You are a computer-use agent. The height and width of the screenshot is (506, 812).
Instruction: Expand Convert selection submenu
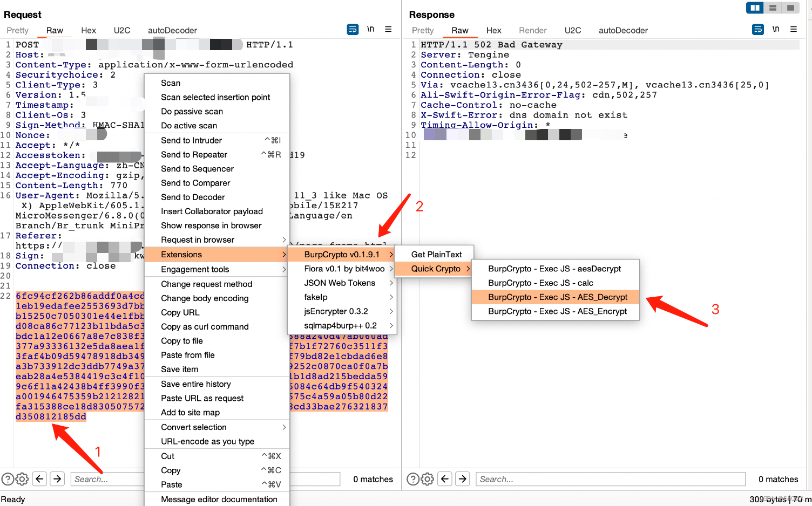(217, 427)
